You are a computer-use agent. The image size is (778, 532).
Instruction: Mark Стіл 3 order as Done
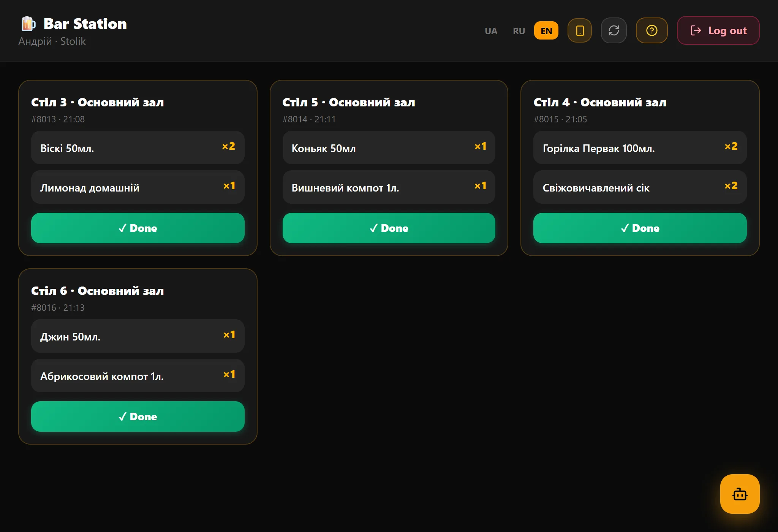click(x=138, y=228)
